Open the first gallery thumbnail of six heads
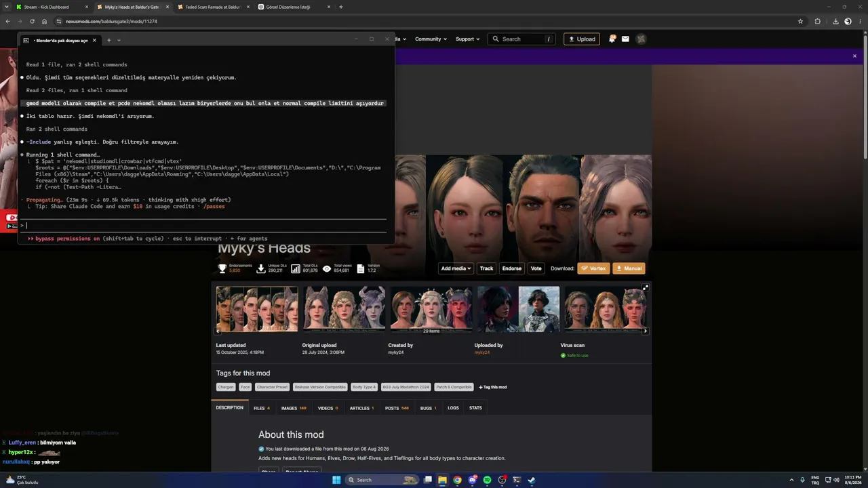Screen dimensions: 868x488 coord(257,309)
